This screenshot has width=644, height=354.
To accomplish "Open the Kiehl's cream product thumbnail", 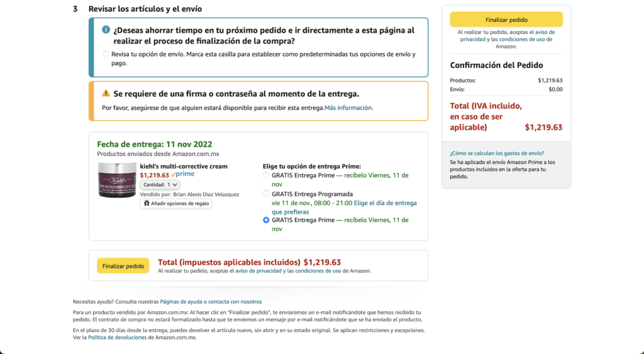I will (x=117, y=180).
